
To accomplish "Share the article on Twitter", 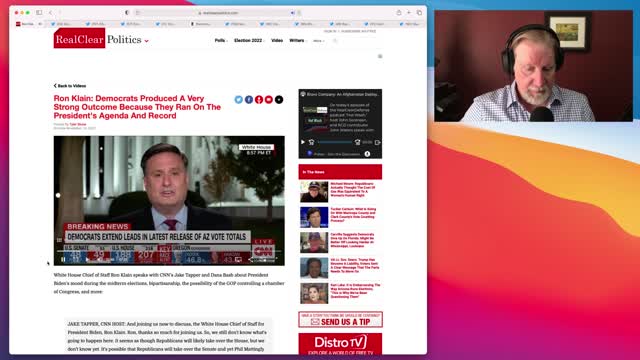I will (x=239, y=100).
